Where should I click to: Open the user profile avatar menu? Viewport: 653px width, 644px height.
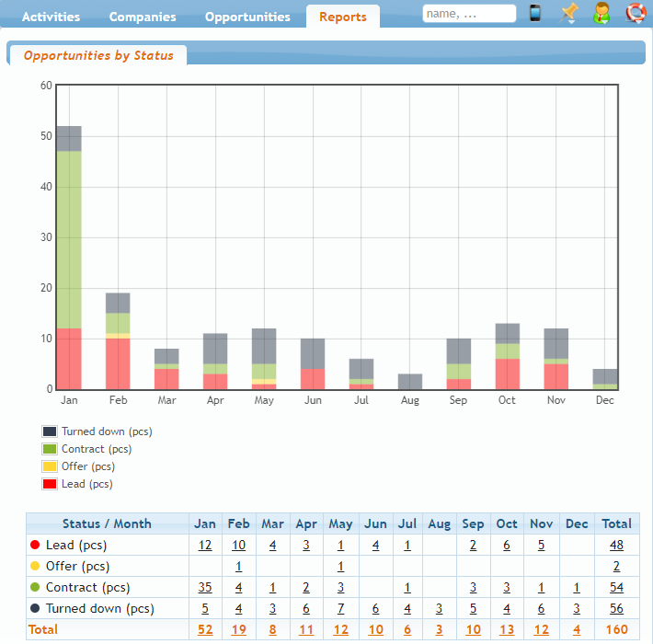[x=601, y=14]
